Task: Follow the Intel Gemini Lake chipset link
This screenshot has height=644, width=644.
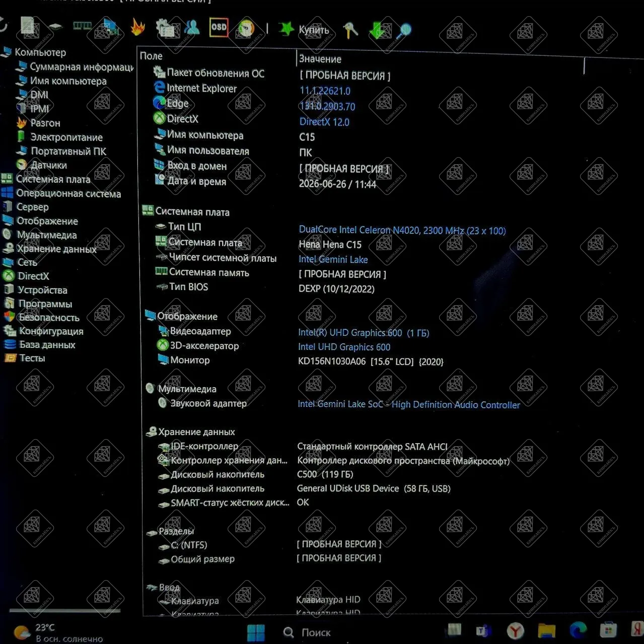Action: click(x=333, y=259)
